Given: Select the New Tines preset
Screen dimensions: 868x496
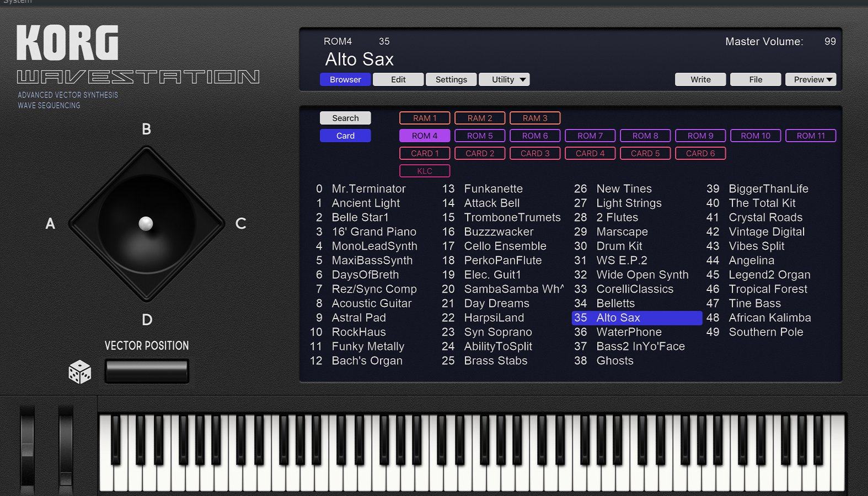Looking at the screenshot, I should 624,188.
